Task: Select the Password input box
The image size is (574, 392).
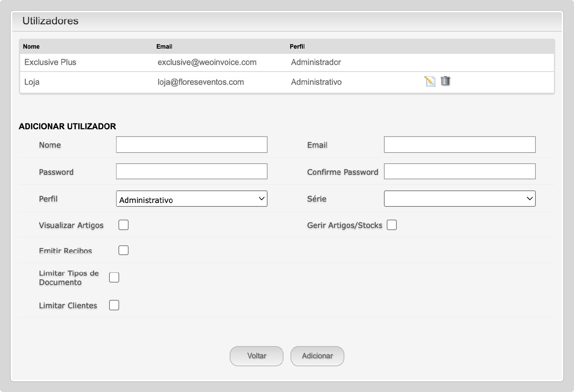Action: coord(191,171)
